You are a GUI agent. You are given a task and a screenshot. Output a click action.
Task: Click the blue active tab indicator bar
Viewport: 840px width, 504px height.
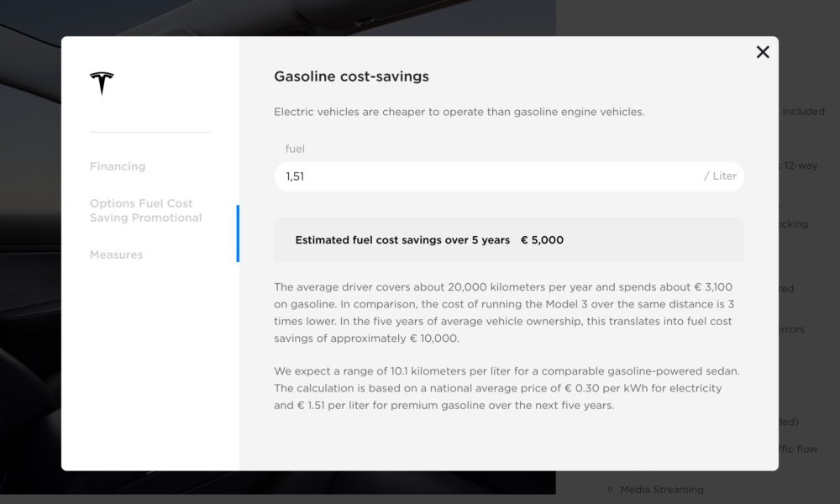click(x=238, y=234)
